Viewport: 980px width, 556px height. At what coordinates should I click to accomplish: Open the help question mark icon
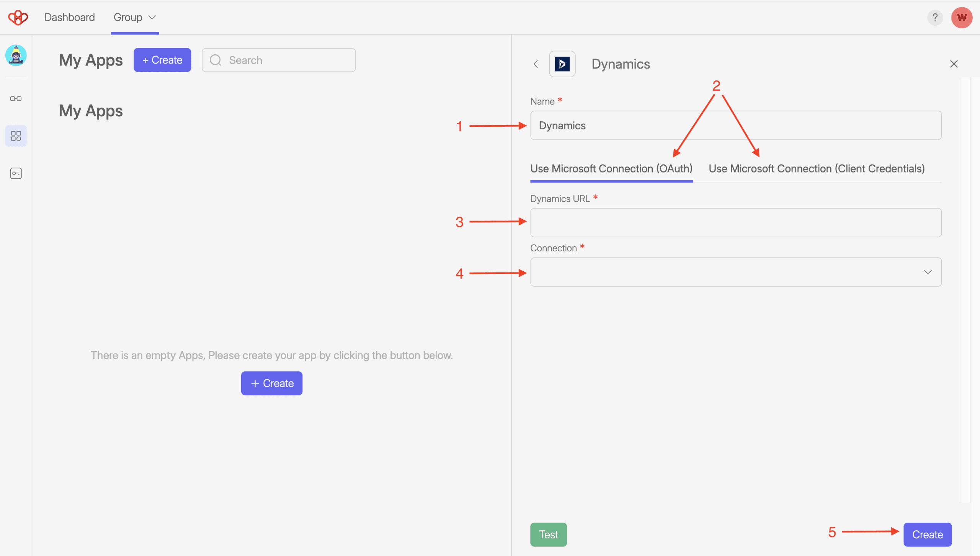pyautogui.click(x=935, y=18)
